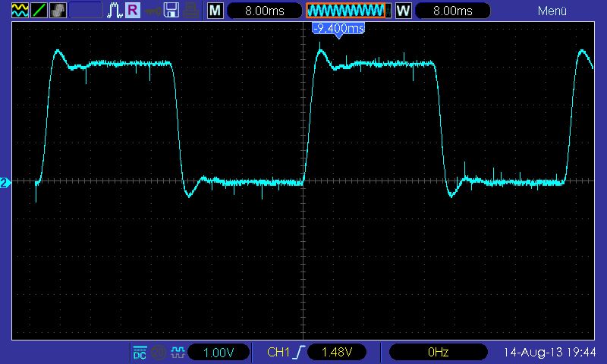Click the gray persistence display icon
Screen dimensions: 607x364
(58, 11)
